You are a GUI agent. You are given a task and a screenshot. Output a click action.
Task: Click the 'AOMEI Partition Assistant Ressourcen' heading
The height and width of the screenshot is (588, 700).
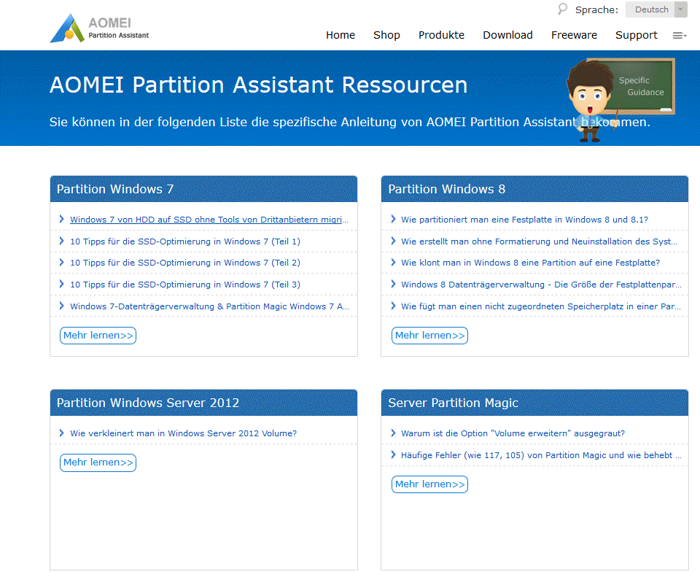pyautogui.click(x=258, y=85)
